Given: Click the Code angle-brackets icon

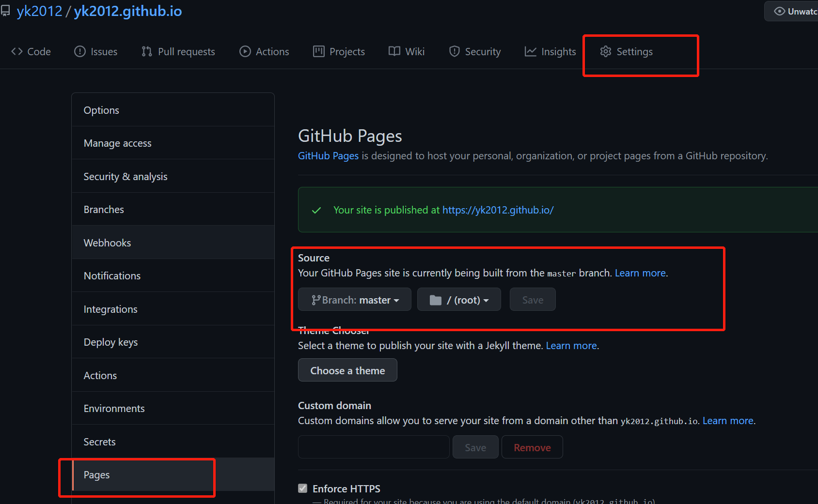Looking at the screenshot, I should pos(17,51).
